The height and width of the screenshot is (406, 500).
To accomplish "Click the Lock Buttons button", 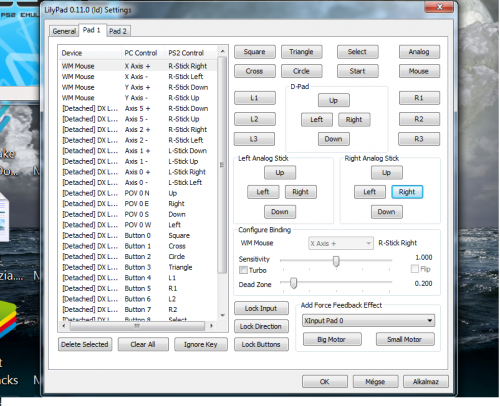I will pyautogui.click(x=261, y=344).
